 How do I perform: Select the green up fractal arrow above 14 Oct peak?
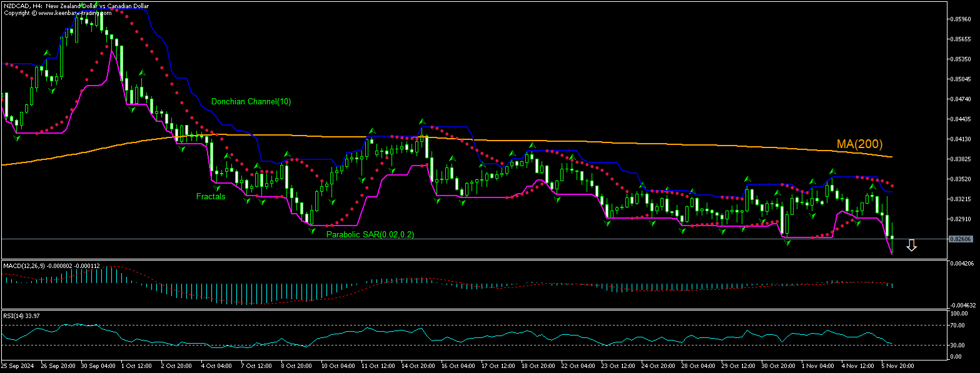point(423,120)
